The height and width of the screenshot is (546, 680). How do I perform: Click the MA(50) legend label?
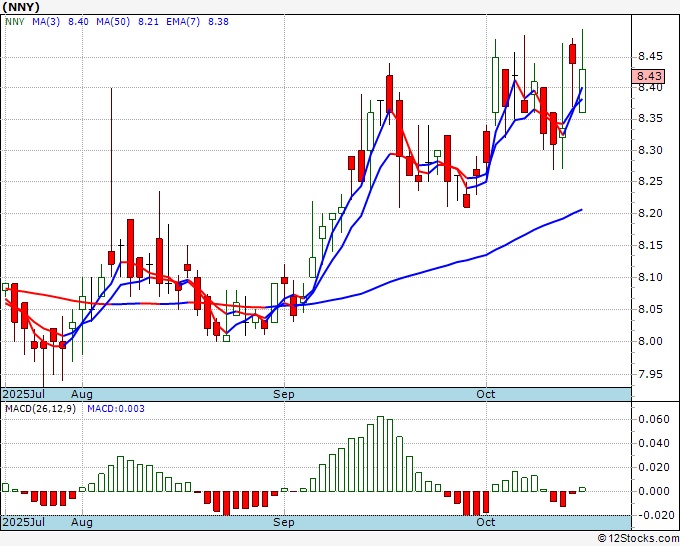tap(113, 22)
